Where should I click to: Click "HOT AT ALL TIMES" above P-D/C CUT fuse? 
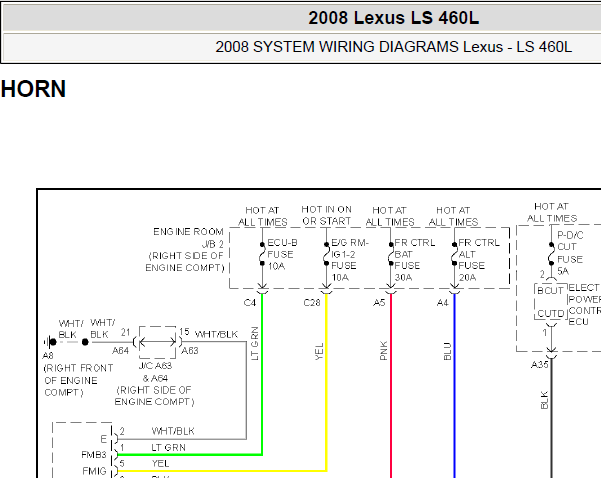coord(552,212)
